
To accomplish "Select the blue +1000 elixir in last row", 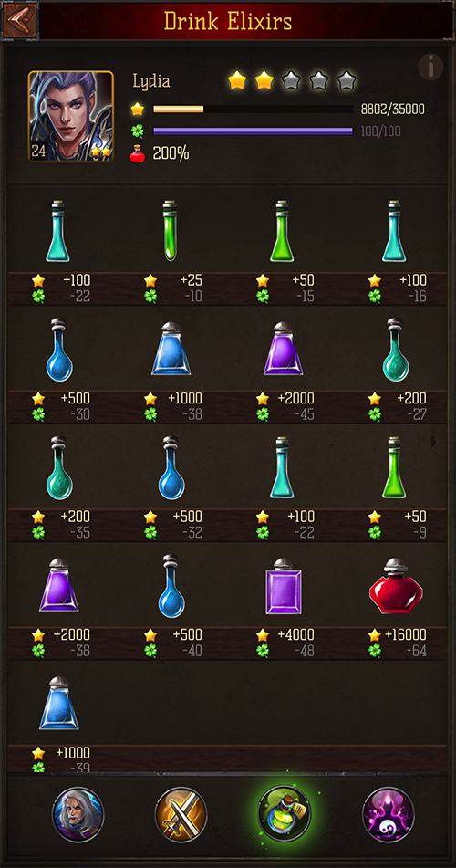I will coord(58,703).
